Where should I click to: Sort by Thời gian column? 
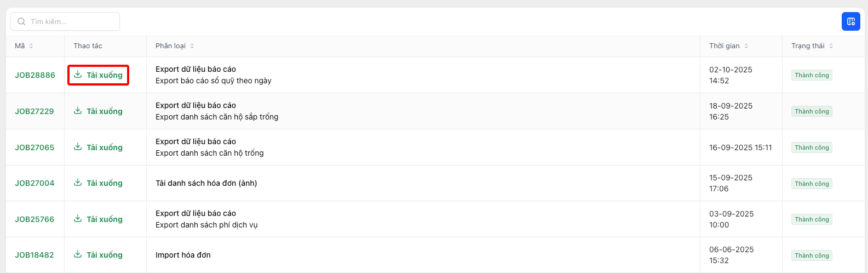[x=746, y=46]
